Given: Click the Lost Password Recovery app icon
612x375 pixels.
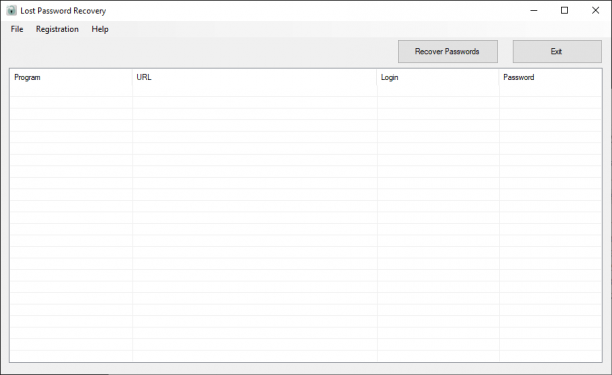Looking at the screenshot, I should [11, 11].
